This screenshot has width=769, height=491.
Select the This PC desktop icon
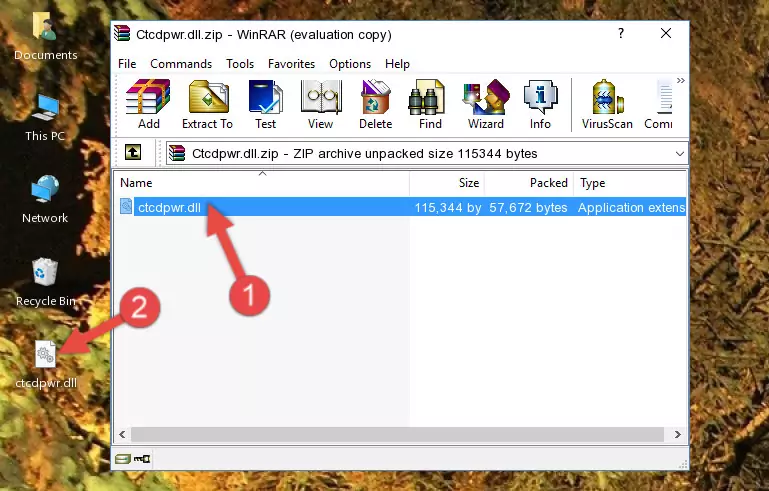pyautogui.click(x=45, y=118)
